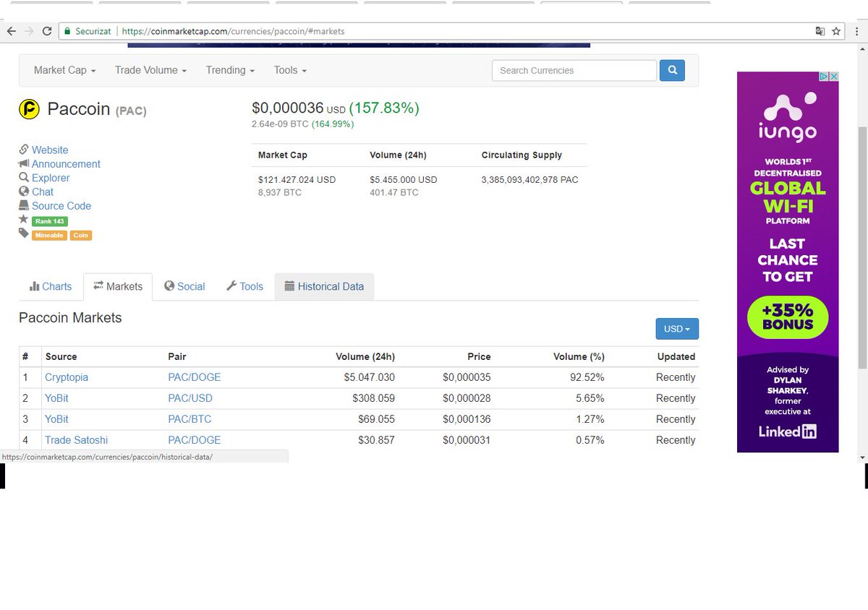Viewport: 868px width, 610px height.
Task: Select the Markets tab
Action: click(118, 286)
